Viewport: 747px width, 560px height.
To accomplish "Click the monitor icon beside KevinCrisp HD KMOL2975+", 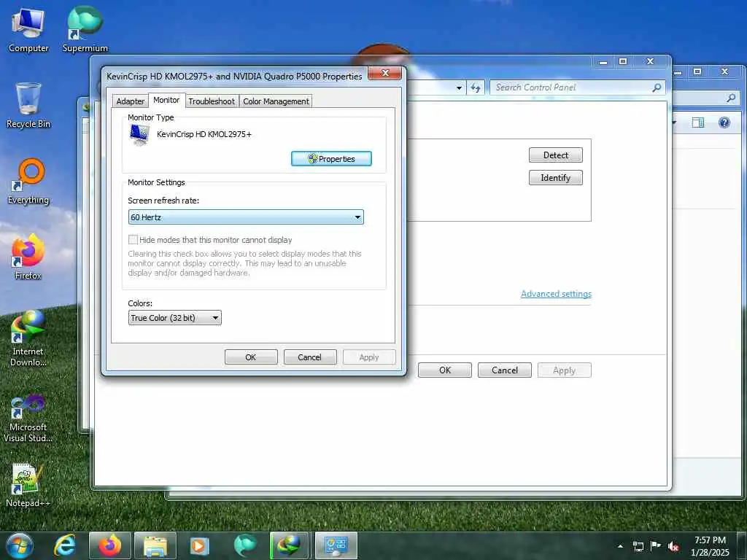I will point(139,134).
